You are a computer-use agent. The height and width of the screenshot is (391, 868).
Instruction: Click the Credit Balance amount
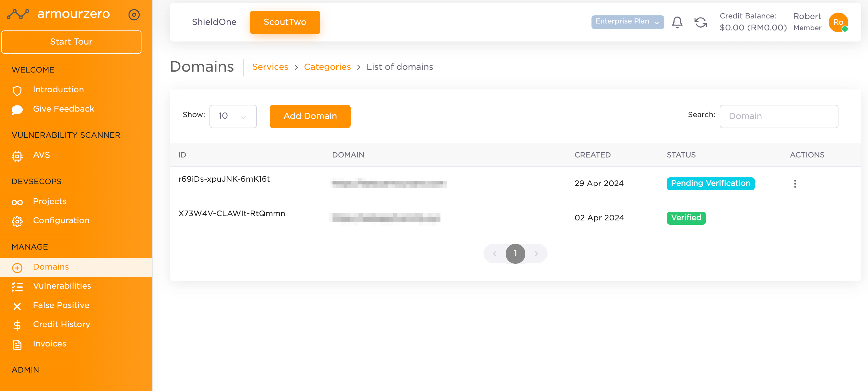[x=753, y=28]
